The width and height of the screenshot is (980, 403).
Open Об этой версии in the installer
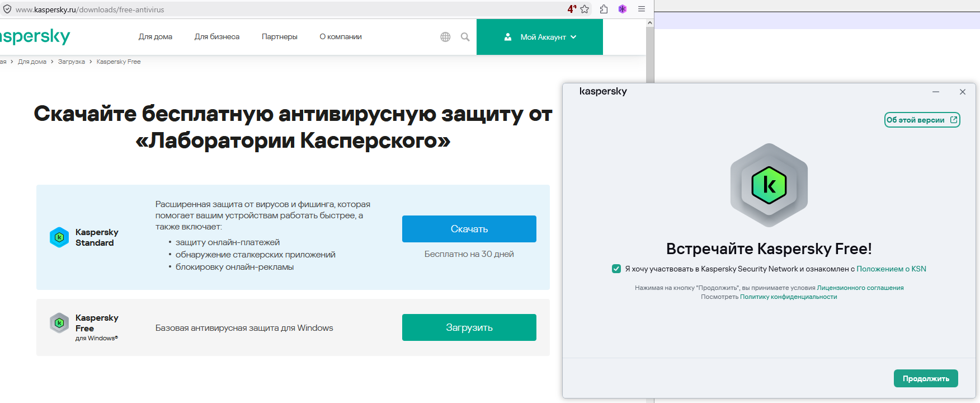pyautogui.click(x=922, y=120)
